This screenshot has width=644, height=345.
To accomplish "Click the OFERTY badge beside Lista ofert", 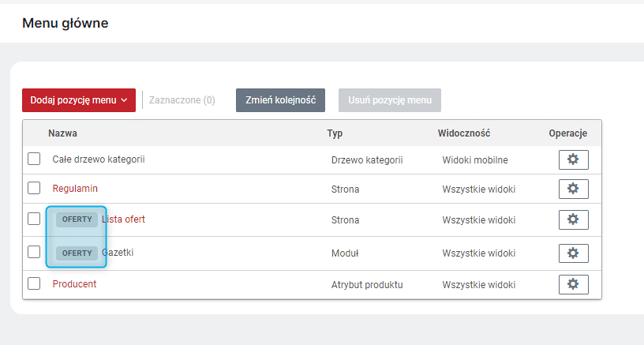I will 77,219.
